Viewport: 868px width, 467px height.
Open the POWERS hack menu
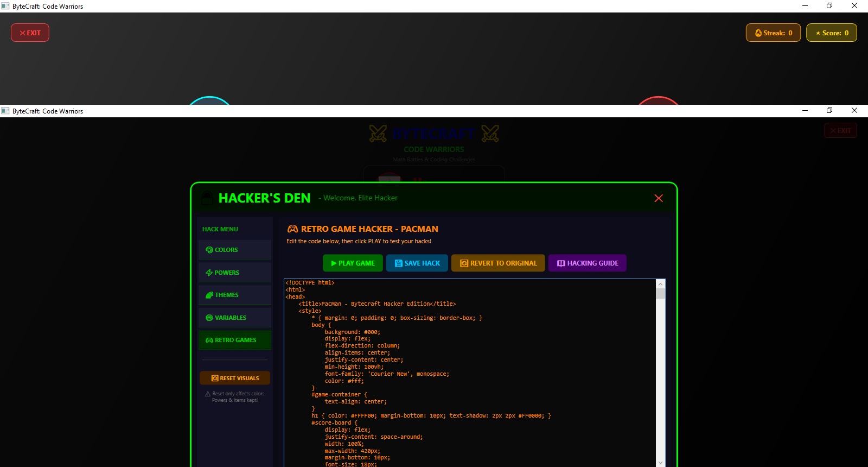pos(235,273)
